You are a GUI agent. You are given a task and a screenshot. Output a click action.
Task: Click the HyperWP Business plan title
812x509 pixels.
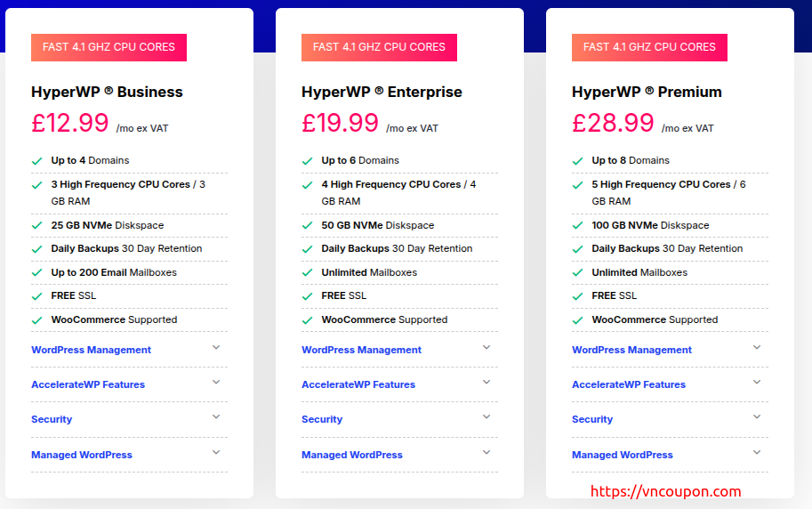pyautogui.click(x=107, y=92)
